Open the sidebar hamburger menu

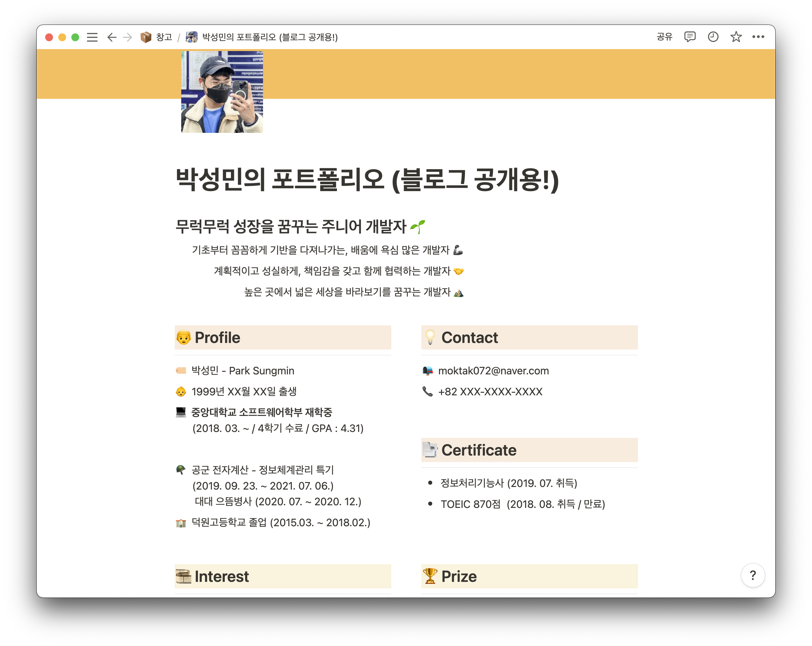tap(92, 37)
